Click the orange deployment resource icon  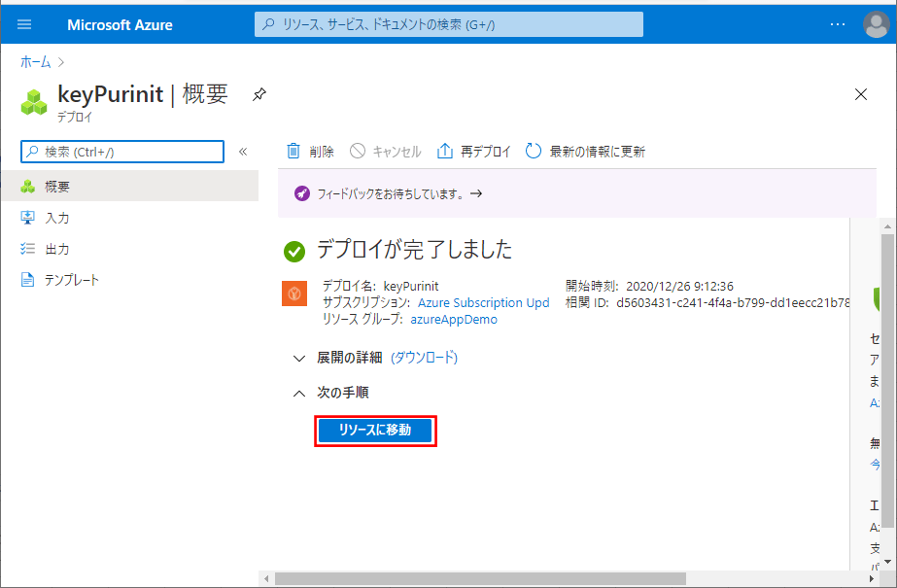click(294, 294)
